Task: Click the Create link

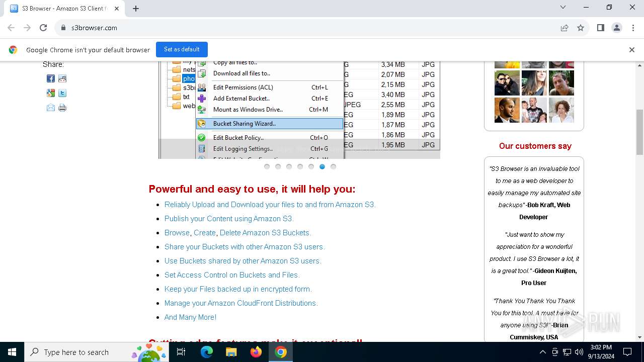Action: pyautogui.click(x=205, y=233)
